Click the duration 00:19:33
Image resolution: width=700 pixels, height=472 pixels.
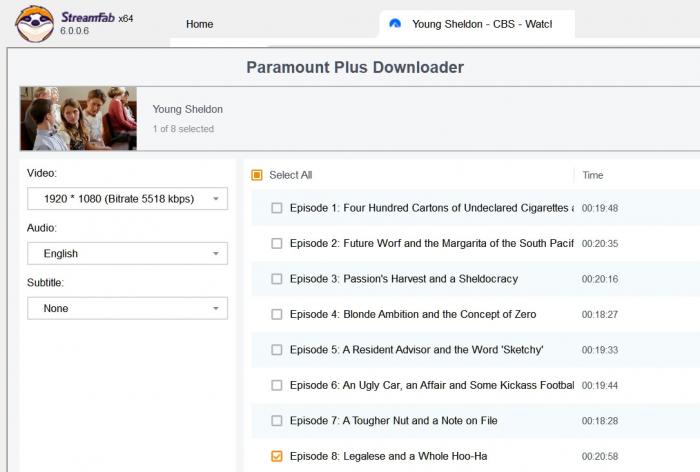[x=600, y=350]
